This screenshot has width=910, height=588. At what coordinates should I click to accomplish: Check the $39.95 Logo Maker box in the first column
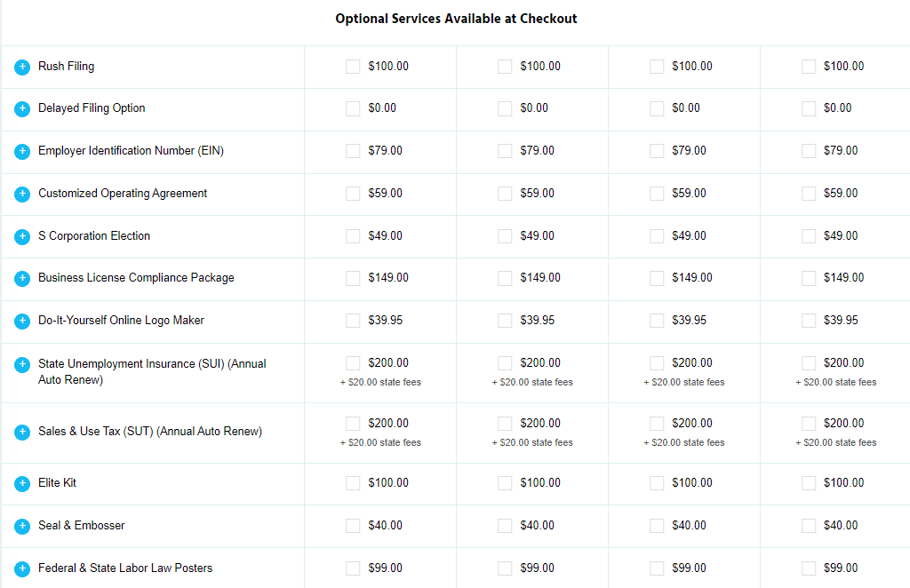[353, 321]
